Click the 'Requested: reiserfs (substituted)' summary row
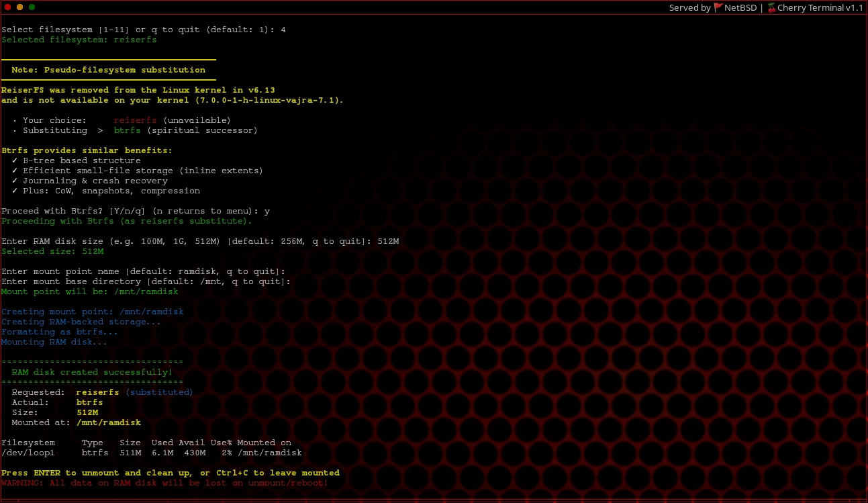Screen dimensions: 868x503 [102, 392]
